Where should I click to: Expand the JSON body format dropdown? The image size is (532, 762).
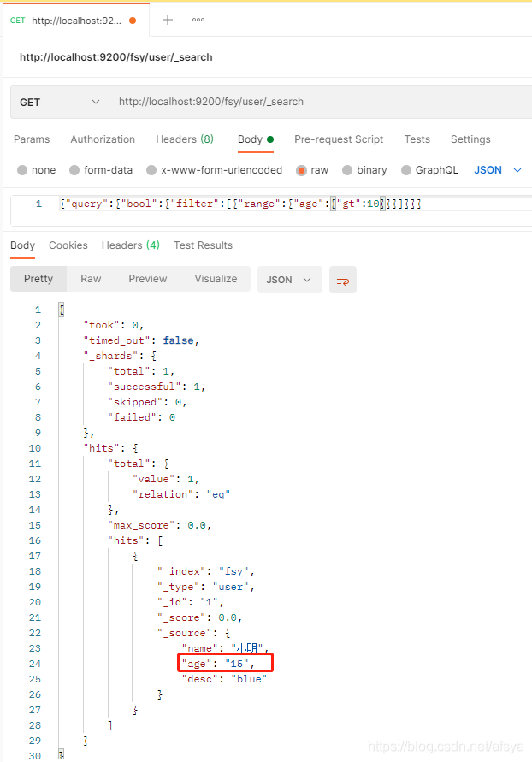tap(498, 170)
